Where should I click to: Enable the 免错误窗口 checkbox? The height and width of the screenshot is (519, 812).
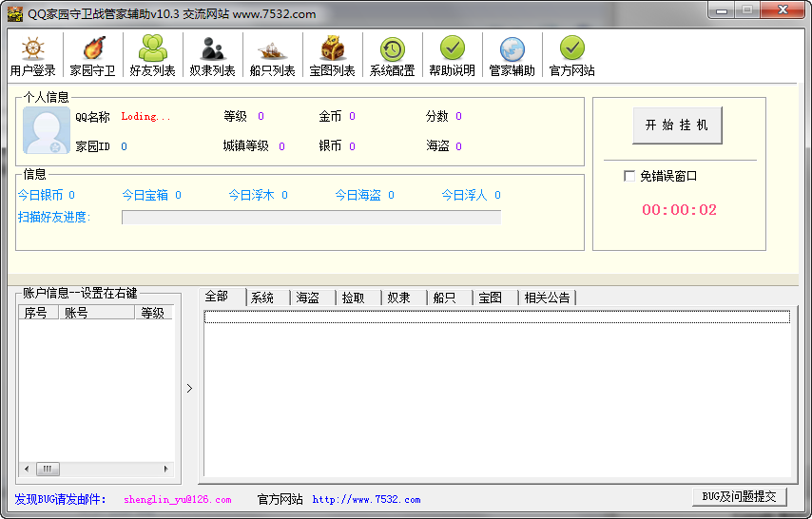629,176
